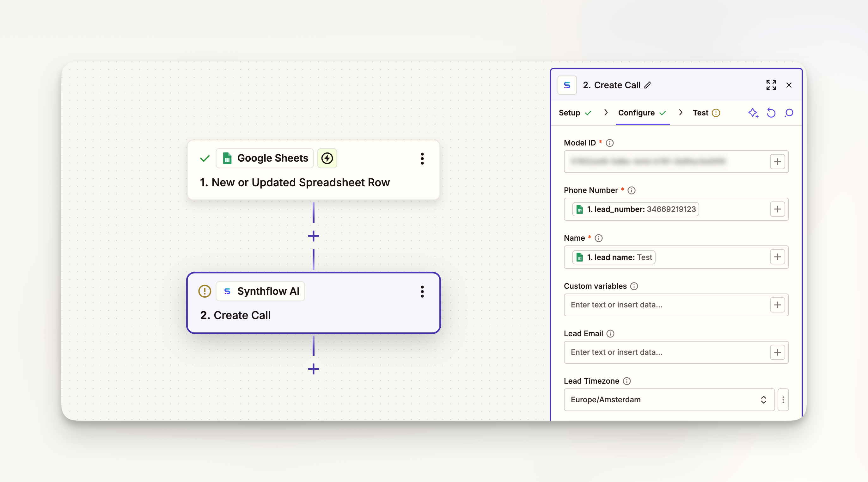Screen dimensions: 868x482
Task: Open the timezone field's three-dot options
Action: tap(783, 400)
